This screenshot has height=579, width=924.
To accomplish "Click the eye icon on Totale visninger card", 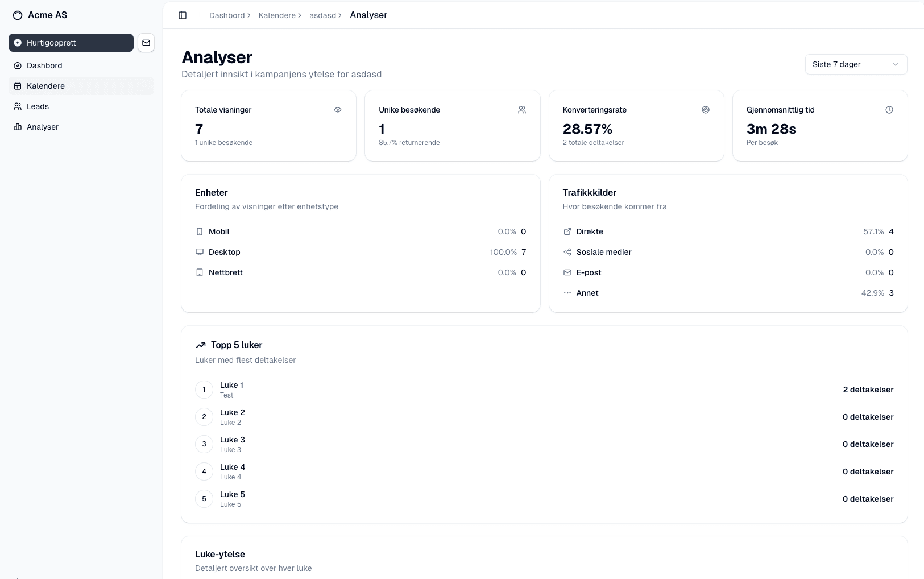I will pyautogui.click(x=338, y=110).
